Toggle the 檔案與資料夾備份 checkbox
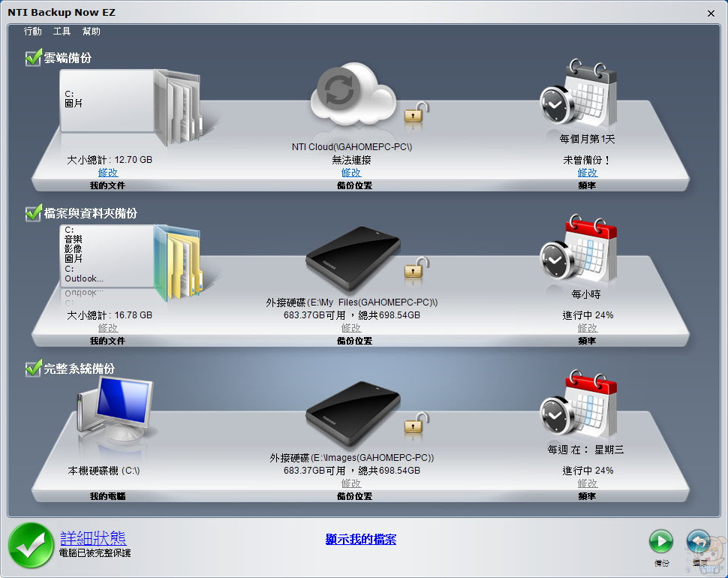The height and width of the screenshot is (578, 728). [x=33, y=213]
